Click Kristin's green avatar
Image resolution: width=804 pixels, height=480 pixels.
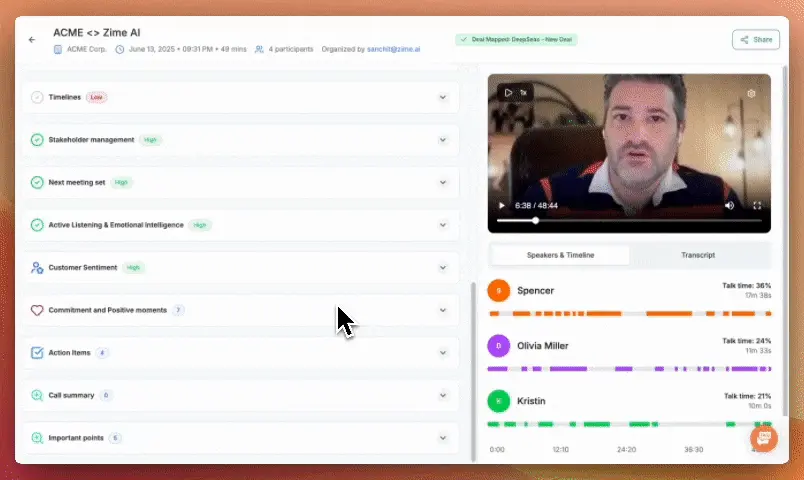coord(498,401)
